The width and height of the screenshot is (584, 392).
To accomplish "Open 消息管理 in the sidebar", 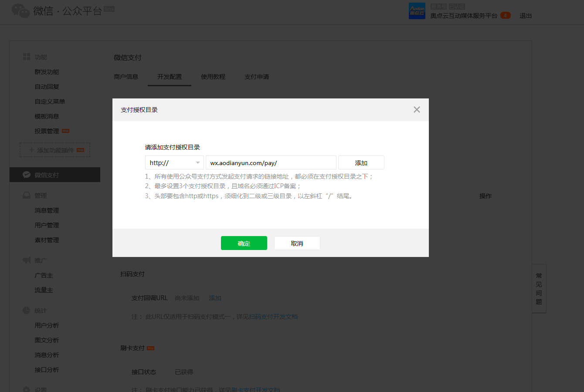I will (47, 210).
